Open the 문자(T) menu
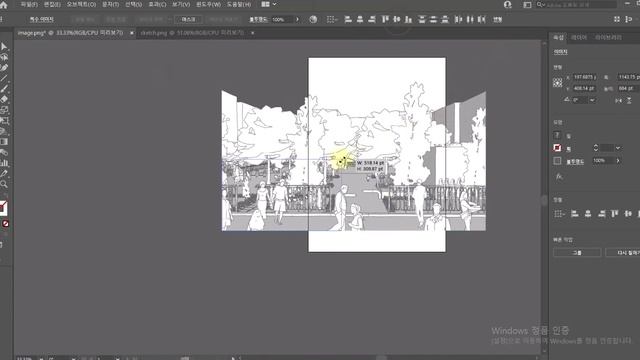The height and width of the screenshot is (360, 640). point(110,4)
